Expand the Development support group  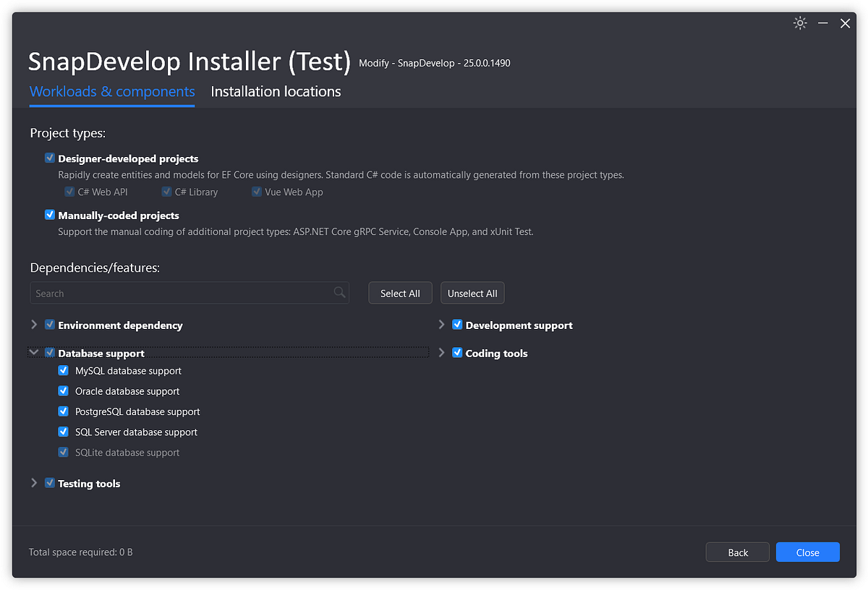pyautogui.click(x=441, y=325)
